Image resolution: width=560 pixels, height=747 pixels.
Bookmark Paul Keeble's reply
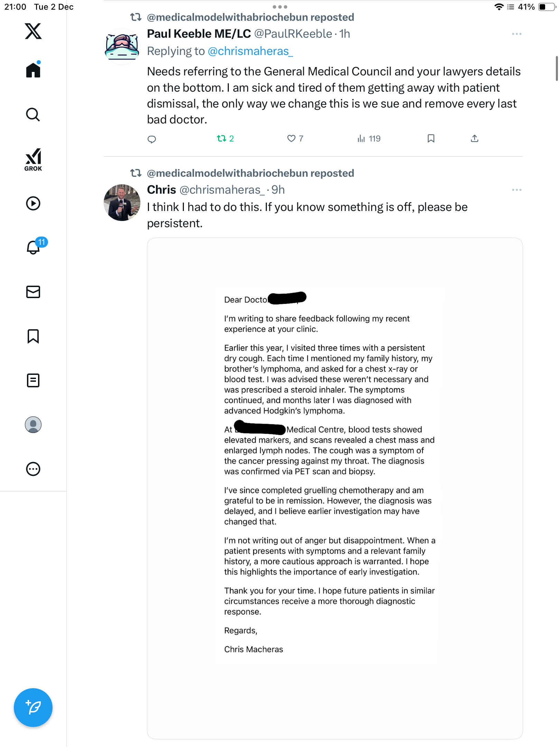431,139
